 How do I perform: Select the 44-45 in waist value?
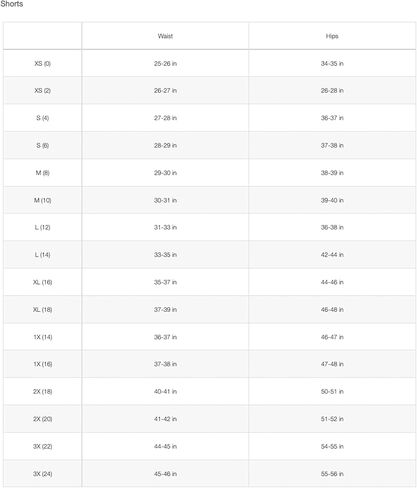point(165,446)
